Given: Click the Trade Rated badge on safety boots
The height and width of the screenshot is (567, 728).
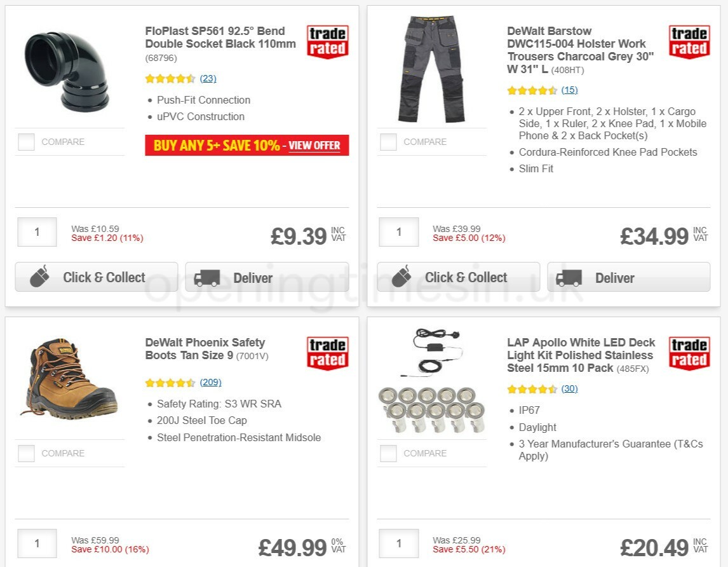Looking at the screenshot, I should [327, 352].
